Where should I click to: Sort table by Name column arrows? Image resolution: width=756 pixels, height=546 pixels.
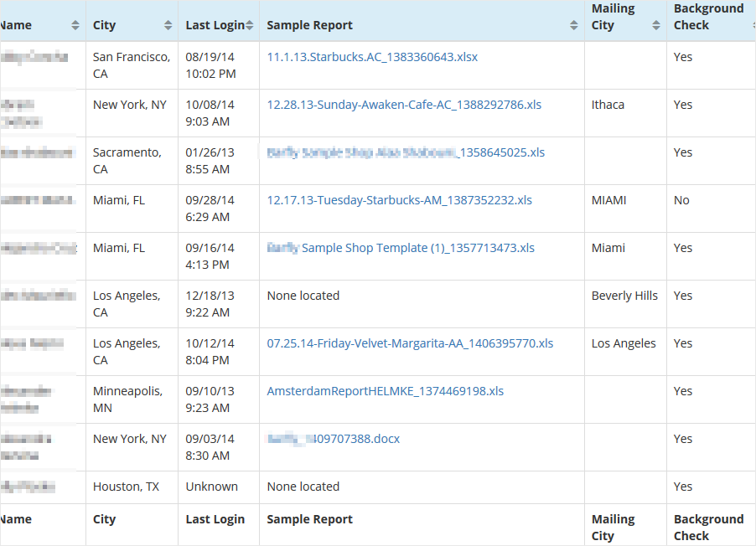click(76, 25)
